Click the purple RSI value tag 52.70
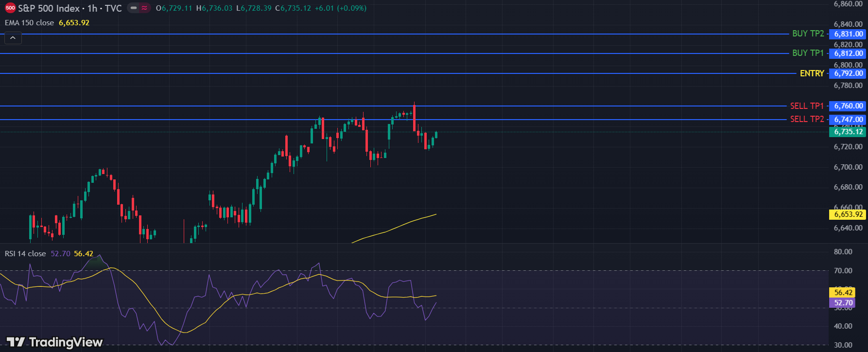The height and width of the screenshot is (352, 868). 843,303
